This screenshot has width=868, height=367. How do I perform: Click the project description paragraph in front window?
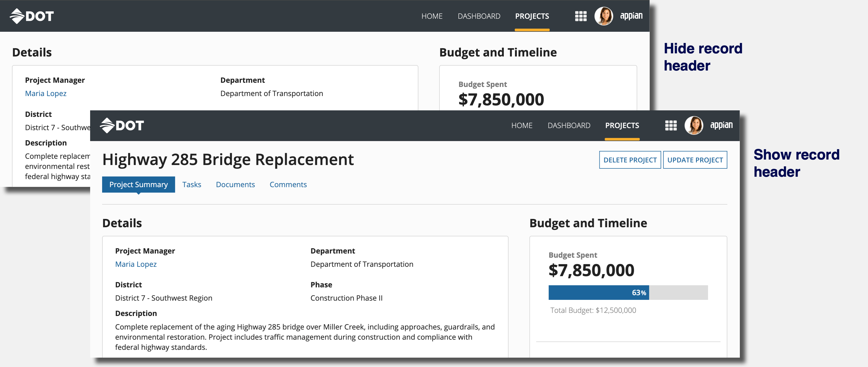305,337
